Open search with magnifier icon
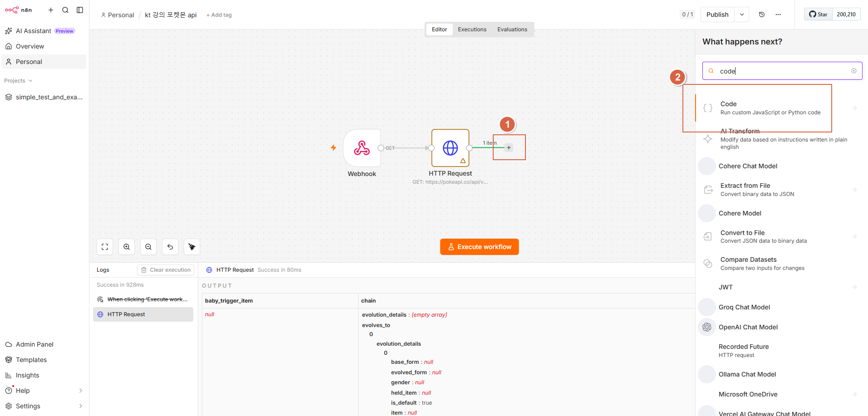The height and width of the screenshot is (416, 868). click(65, 10)
